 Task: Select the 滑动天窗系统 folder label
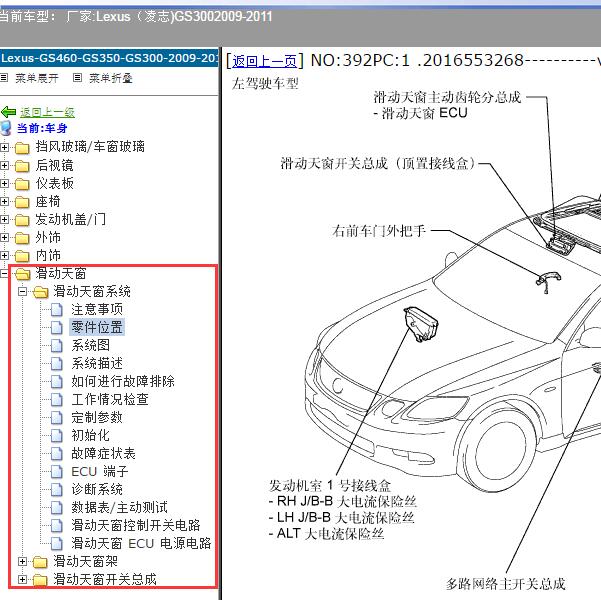pyautogui.click(x=92, y=292)
